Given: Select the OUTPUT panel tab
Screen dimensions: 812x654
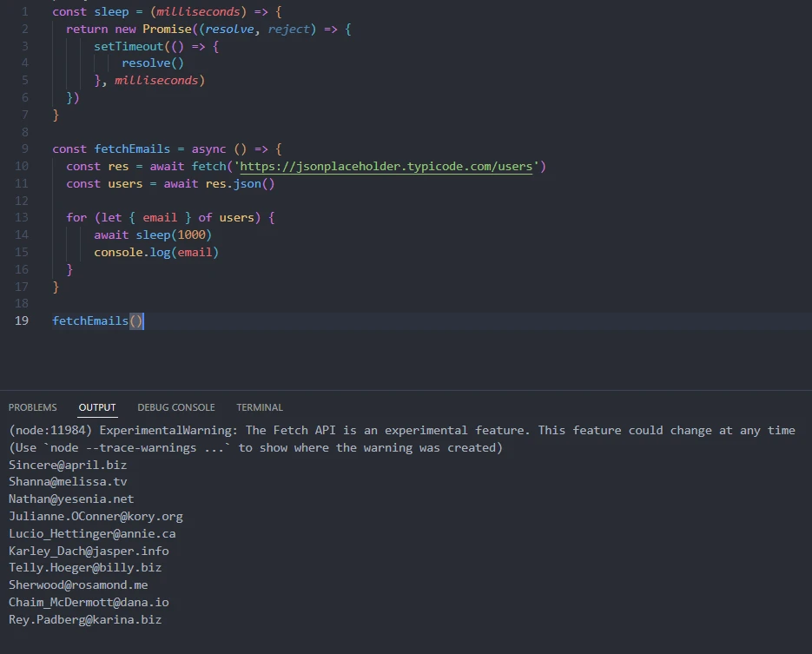Looking at the screenshot, I should [96, 407].
